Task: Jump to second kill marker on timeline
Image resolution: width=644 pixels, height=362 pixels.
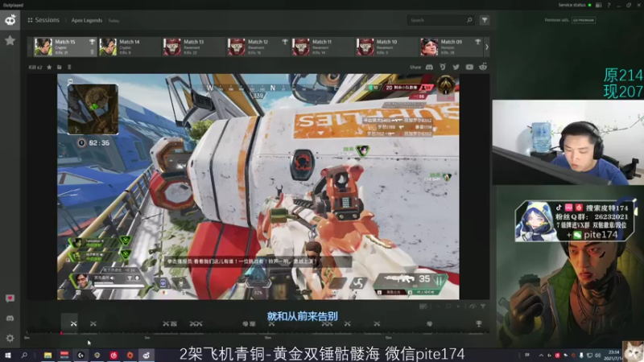Action: coord(93,324)
